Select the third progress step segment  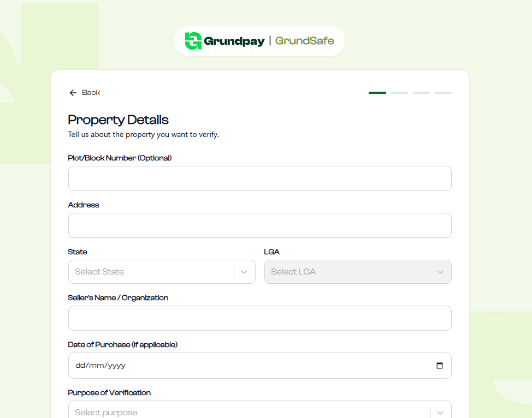[421, 93]
